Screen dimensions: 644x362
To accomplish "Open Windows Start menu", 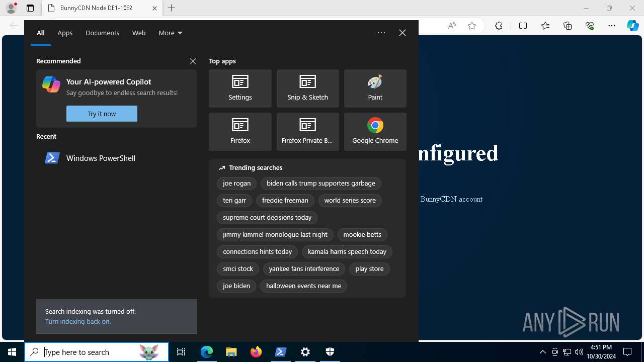I will point(12,352).
